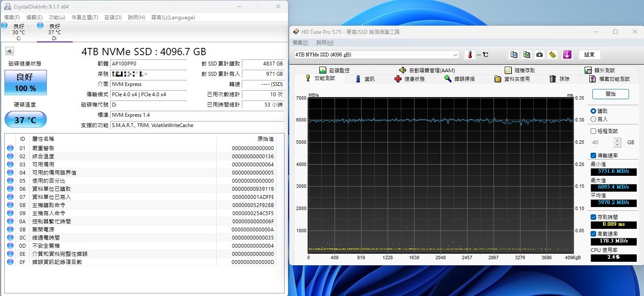
Task: Click copy text results icon in HD Tune
Action: 514,55
